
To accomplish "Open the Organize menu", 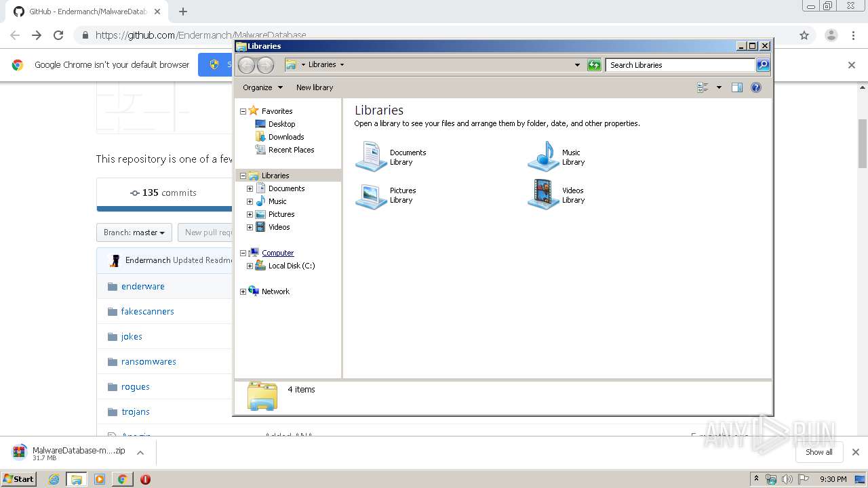I will tap(263, 87).
